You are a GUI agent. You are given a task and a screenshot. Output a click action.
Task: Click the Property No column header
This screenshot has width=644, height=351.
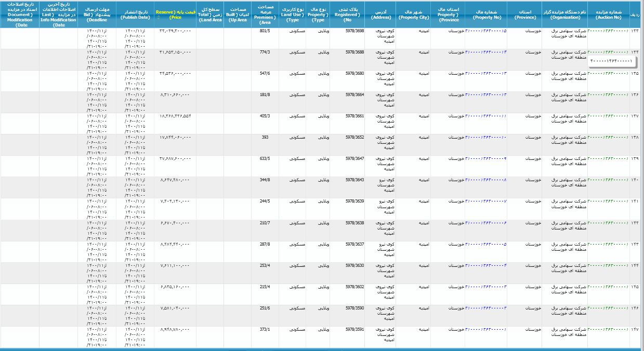pyautogui.click(x=487, y=14)
